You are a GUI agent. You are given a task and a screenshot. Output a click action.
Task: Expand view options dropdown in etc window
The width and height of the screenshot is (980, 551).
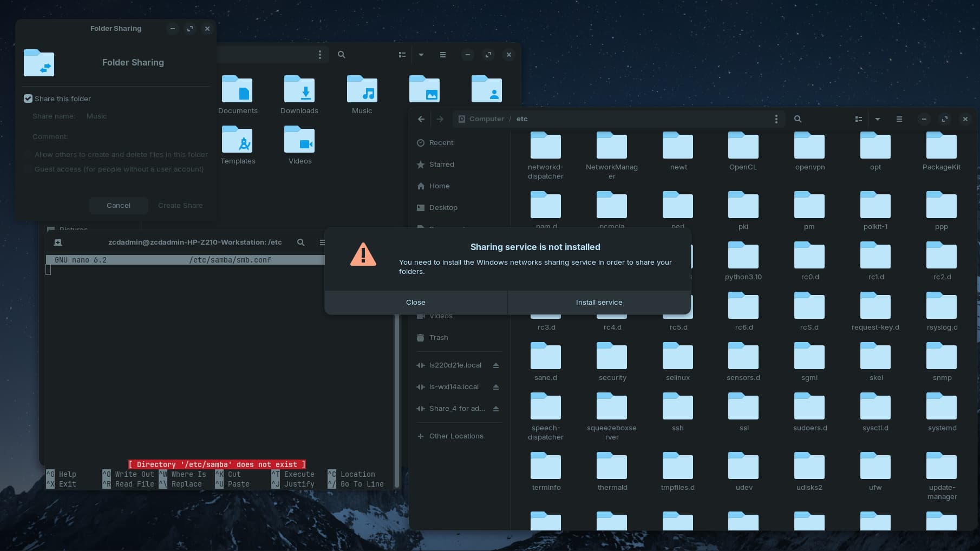tap(878, 119)
